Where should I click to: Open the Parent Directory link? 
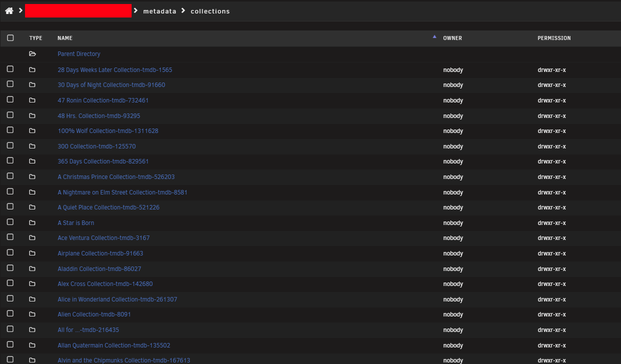click(x=79, y=54)
